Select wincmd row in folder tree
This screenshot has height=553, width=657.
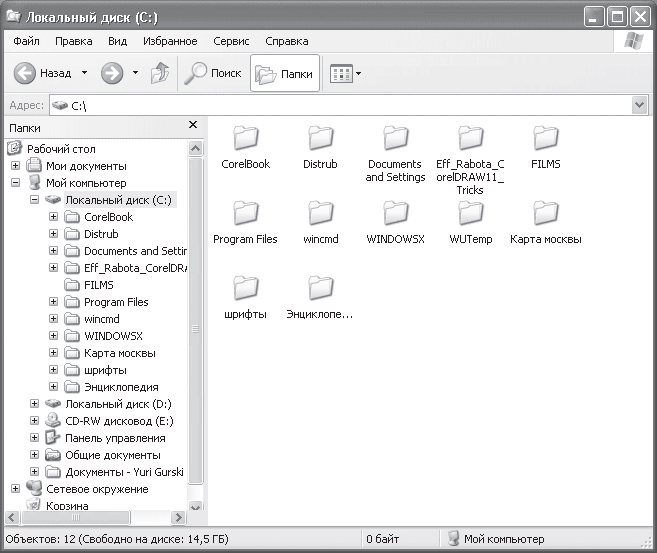pos(101,319)
